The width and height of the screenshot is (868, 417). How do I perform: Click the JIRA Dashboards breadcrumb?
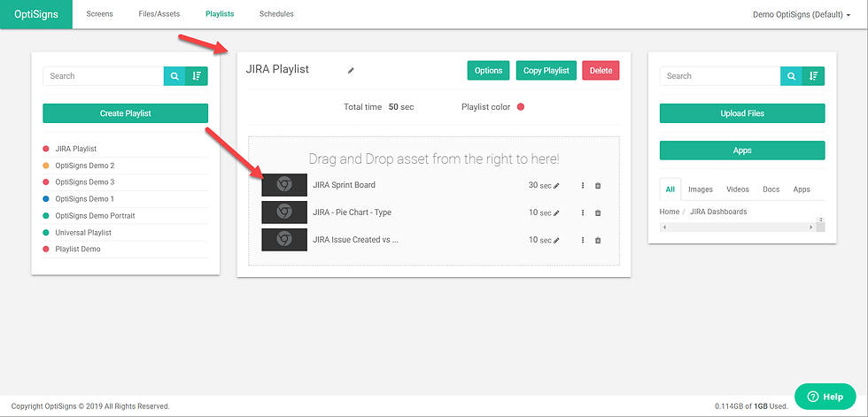pyautogui.click(x=718, y=212)
